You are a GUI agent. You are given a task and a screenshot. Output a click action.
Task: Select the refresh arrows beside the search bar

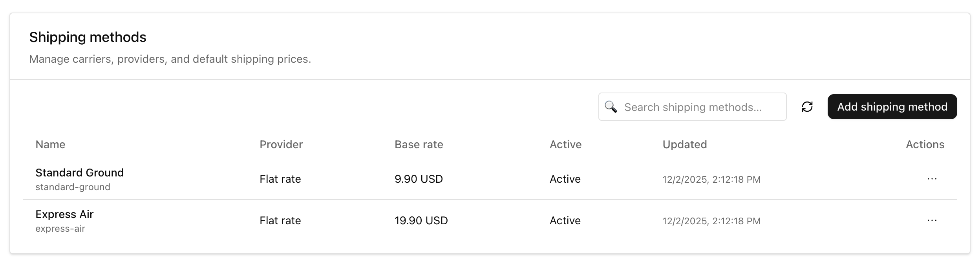pyautogui.click(x=806, y=106)
